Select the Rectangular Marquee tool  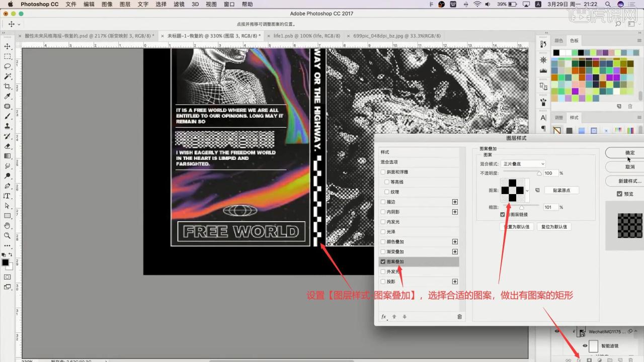8,56
